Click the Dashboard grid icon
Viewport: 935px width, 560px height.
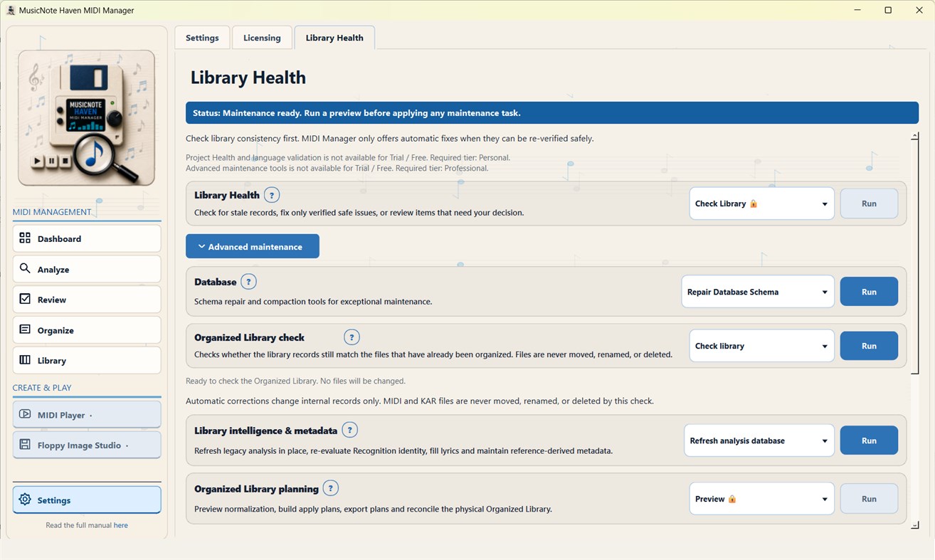(x=25, y=238)
